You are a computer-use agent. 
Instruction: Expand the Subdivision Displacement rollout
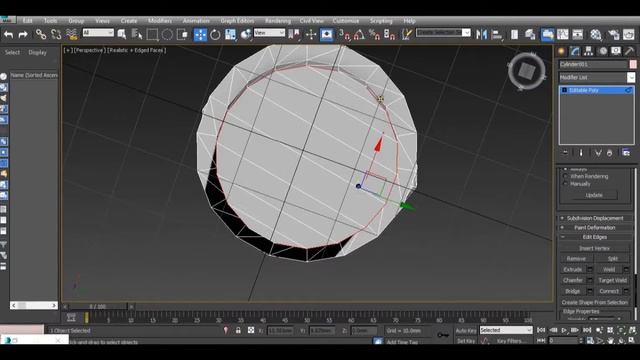pos(595,218)
